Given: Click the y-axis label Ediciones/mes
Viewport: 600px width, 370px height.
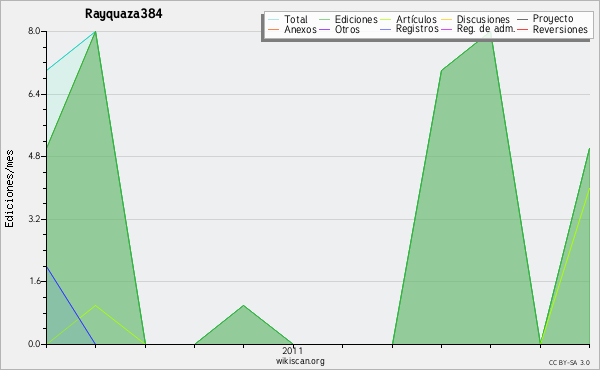Looking at the screenshot, I should 9,188.
